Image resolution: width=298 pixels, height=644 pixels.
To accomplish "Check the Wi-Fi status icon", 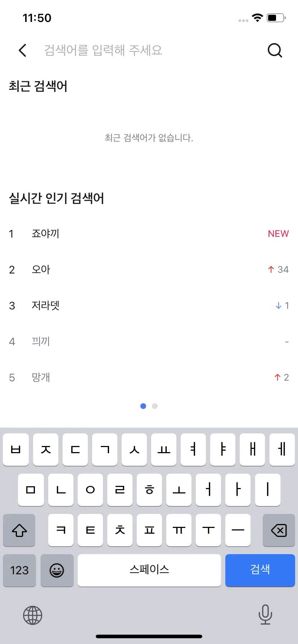I will 257,18.
